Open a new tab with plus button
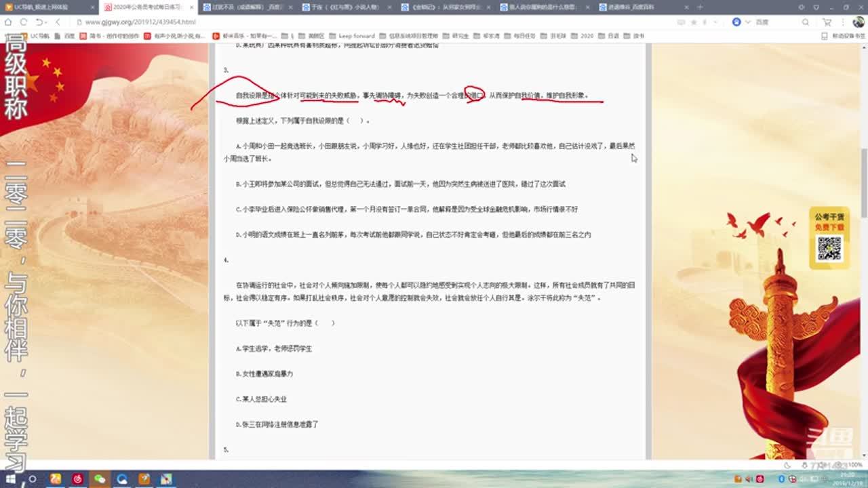 point(700,7)
